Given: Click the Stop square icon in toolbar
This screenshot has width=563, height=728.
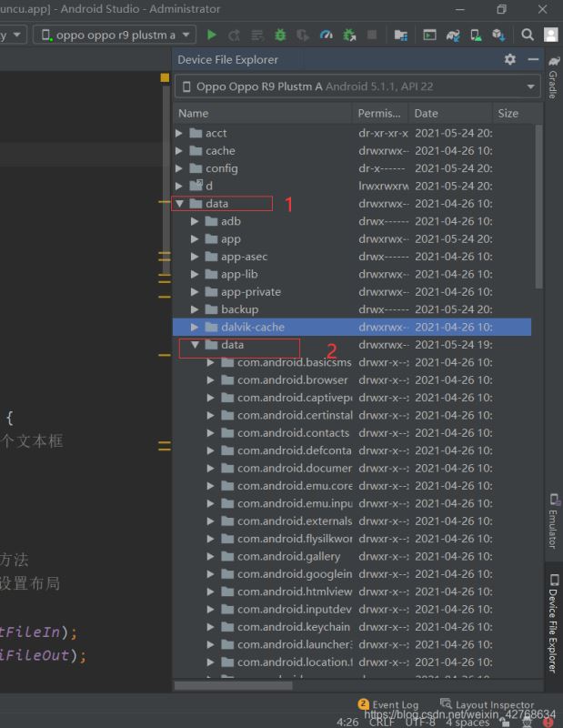Looking at the screenshot, I should point(372,35).
